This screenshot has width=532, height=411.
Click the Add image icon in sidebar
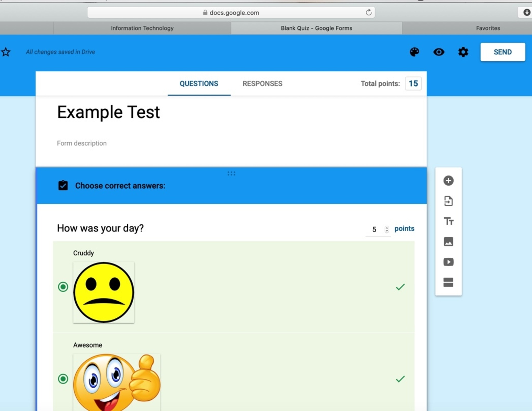click(448, 242)
